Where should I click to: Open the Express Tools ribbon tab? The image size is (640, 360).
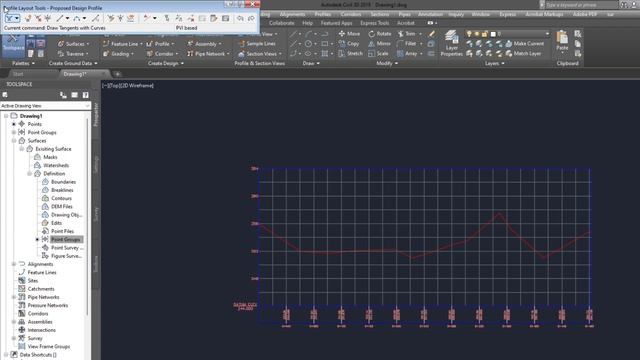(375, 23)
